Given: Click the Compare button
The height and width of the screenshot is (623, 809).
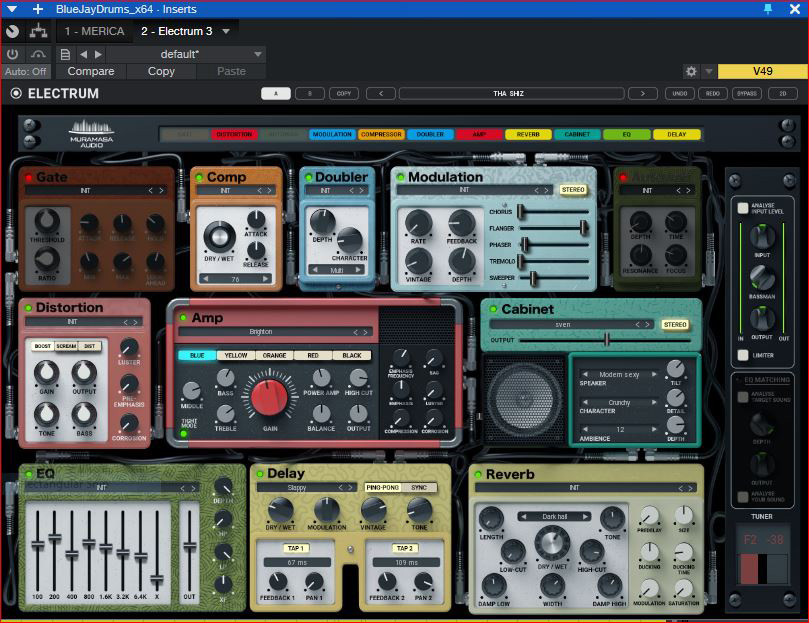Looking at the screenshot, I should (x=90, y=72).
